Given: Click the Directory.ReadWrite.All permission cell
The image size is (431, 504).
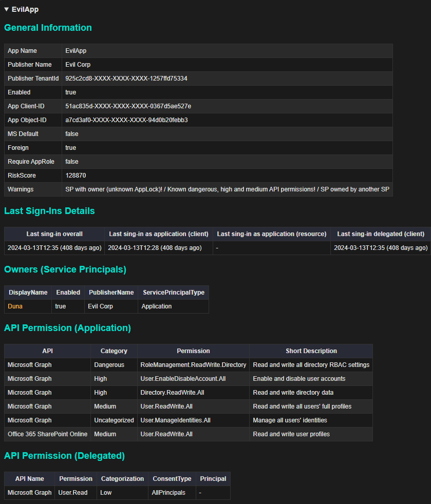Looking at the screenshot, I should [174, 393].
